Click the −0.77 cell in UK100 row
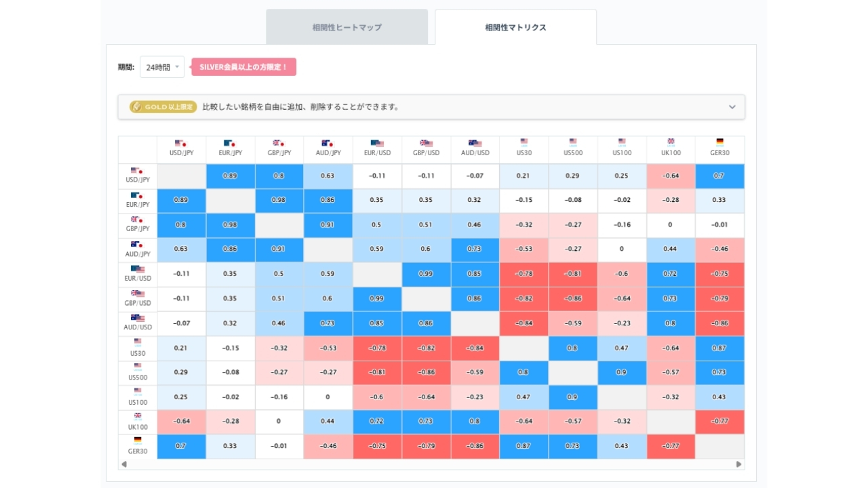Viewport: 868px width, 488px height. click(x=719, y=422)
